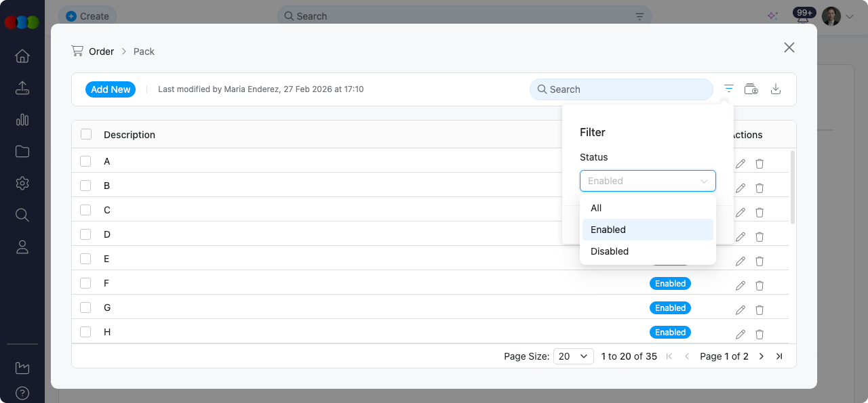Click the download export icon
Image resolution: width=868 pixels, height=403 pixels.
(x=776, y=89)
